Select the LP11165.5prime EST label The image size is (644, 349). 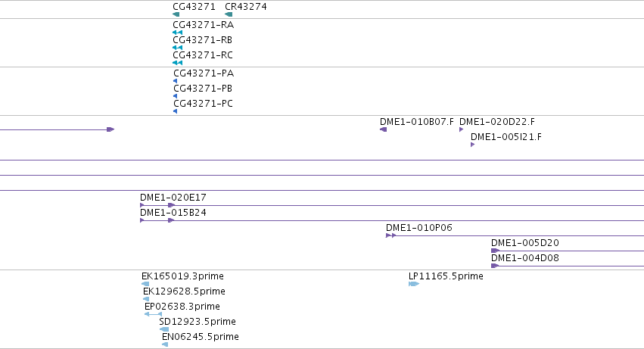coord(446,276)
